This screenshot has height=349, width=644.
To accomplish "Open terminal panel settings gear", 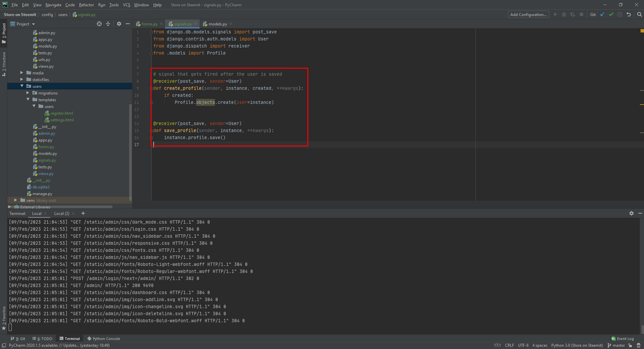I will point(631,213).
